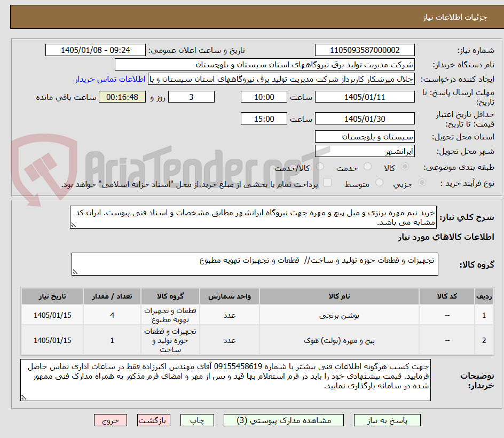The width and height of the screenshot is (504, 438).
Task: Click the 'نام کالا' column header
Action: point(339,296)
